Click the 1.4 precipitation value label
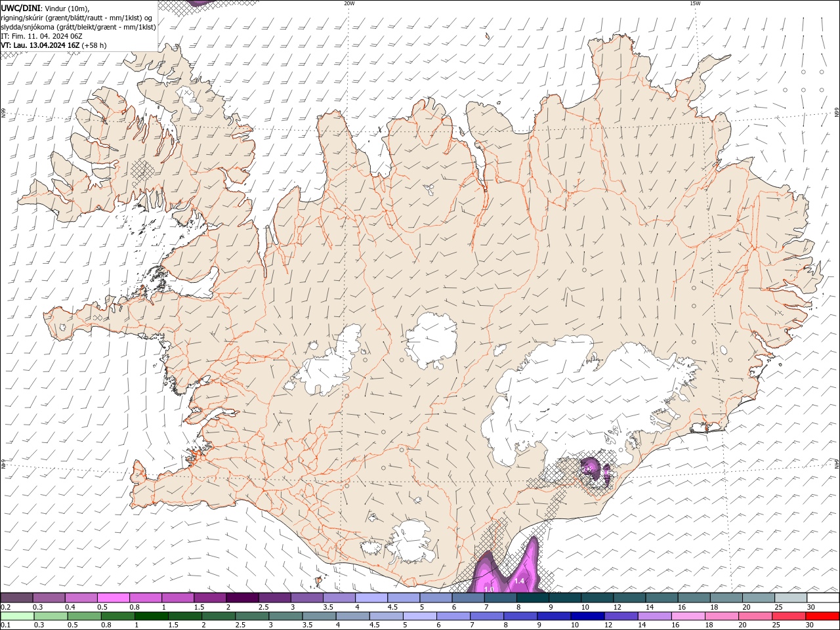 519,581
